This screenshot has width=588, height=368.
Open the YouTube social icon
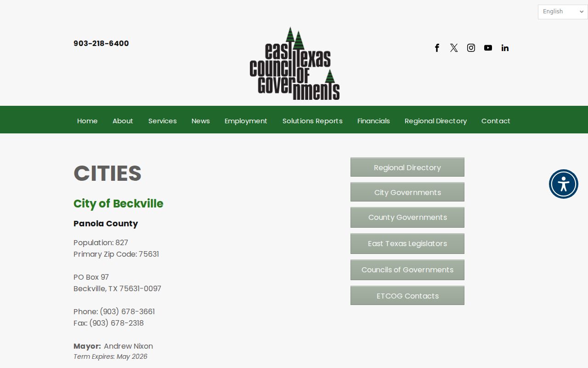(488, 48)
